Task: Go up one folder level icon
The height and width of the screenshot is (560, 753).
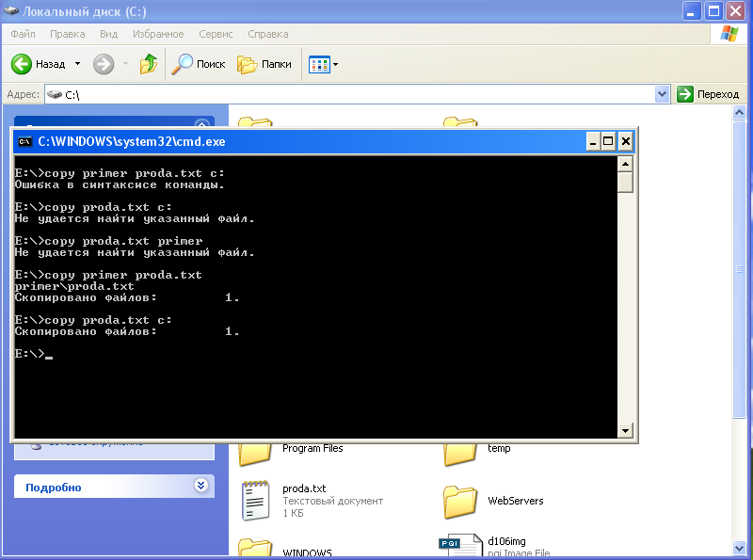Action: pyautogui.click(x=149, y=64)
